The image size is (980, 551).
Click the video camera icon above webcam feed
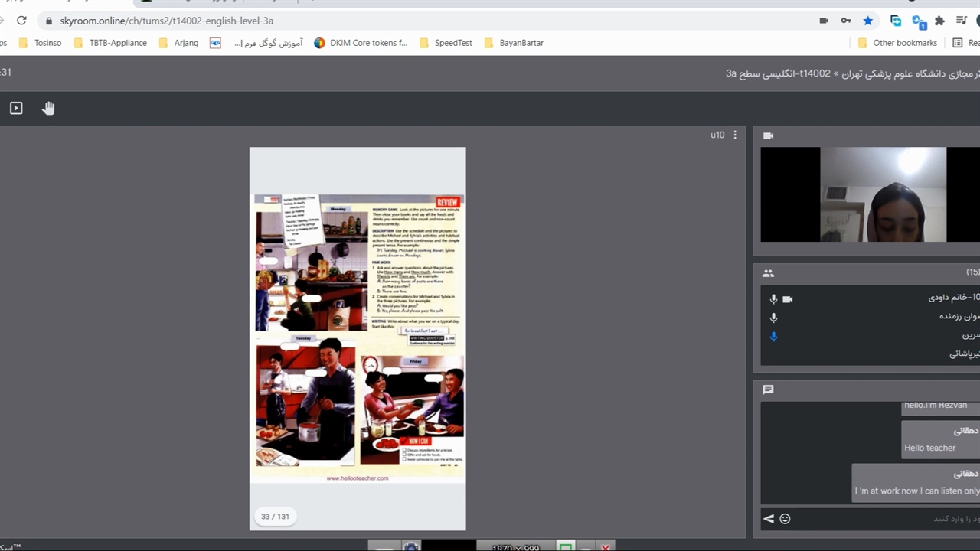click(768, 135)
